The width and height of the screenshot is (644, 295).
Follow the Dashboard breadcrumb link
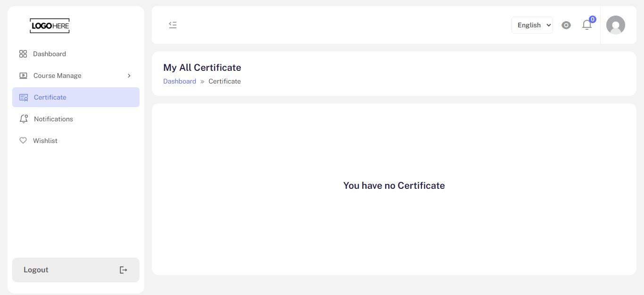[x=180, y=81]
